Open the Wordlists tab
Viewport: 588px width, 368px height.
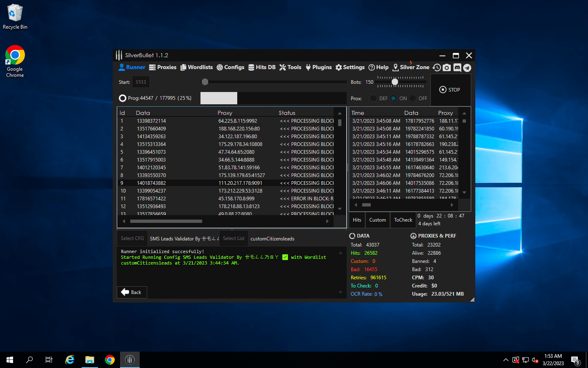196,67
